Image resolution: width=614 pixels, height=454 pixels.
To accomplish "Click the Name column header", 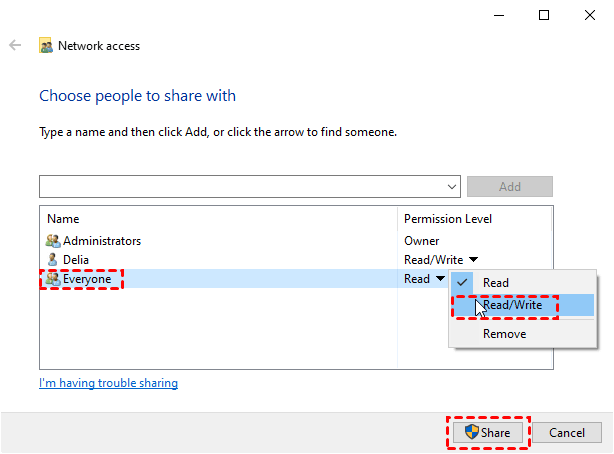I will point(63,219).
